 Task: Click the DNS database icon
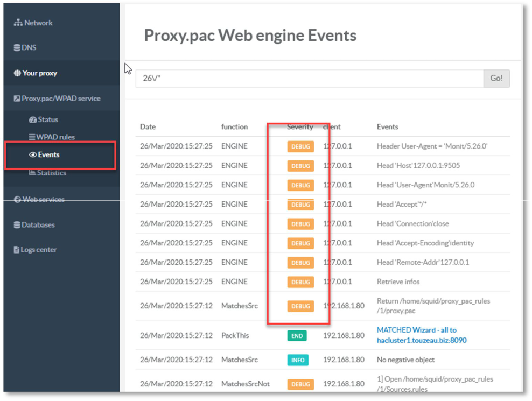17,48
